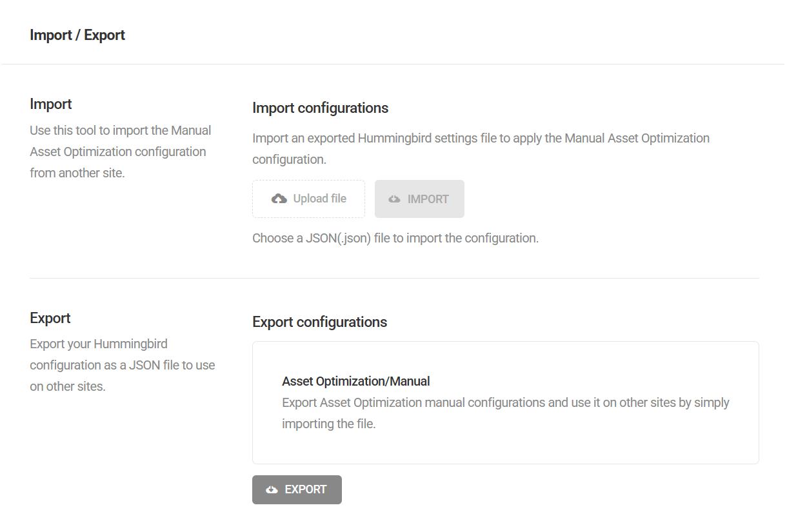787x532 pixels.
Task: Click the Import configurations heading
Action: pos(321,108)
